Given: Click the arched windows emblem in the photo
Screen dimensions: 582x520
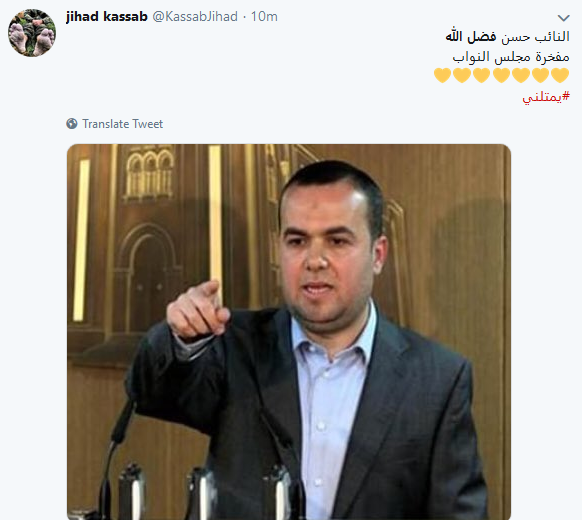Looking at the screenshot, I should [x=149, y=173].
